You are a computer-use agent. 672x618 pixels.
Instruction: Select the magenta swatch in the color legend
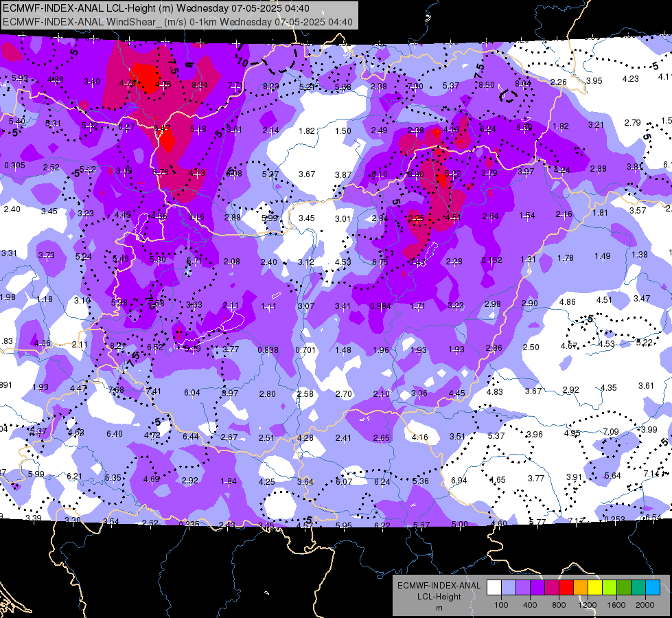(552, 588)
